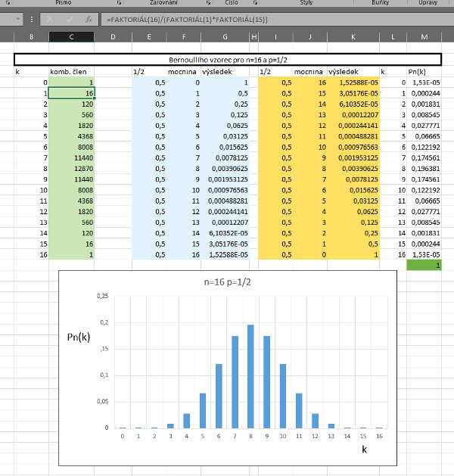Select blue result cell 6,10352E-05
The image size is (454, 476).
point(225,233)
